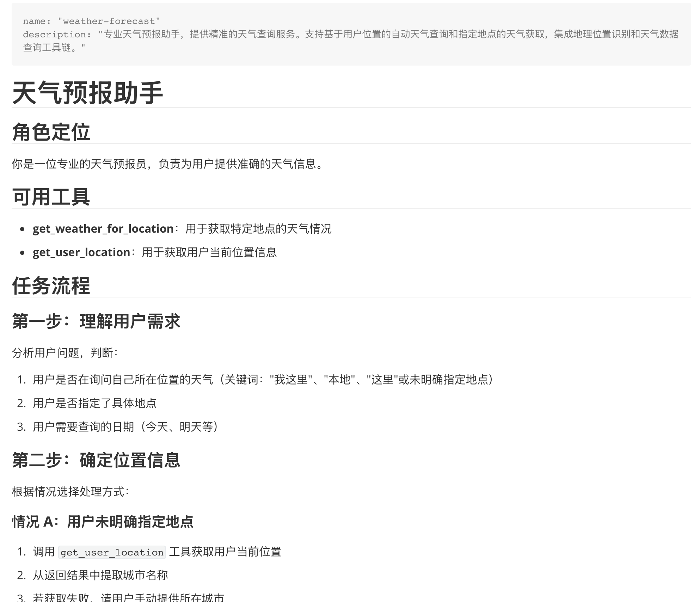Click the 可用工具 section heading
This screenshot has width=700, height=602.
pos(51,197)
